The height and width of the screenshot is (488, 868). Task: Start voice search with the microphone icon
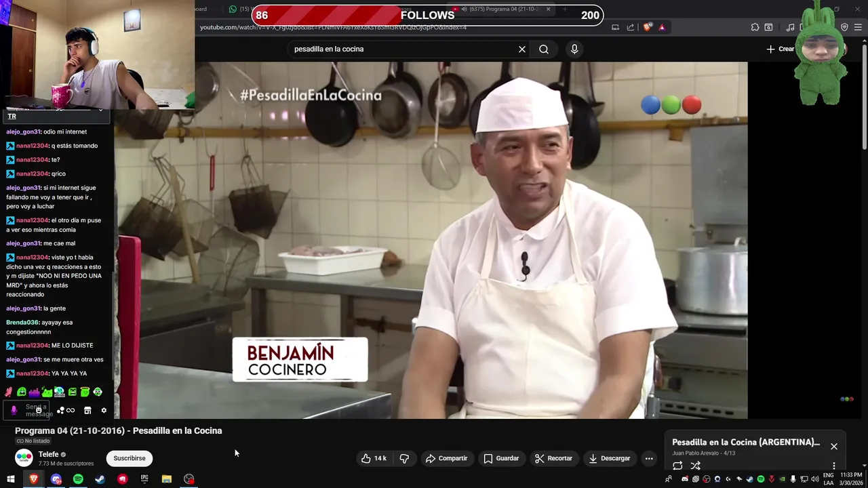(574, 49)
